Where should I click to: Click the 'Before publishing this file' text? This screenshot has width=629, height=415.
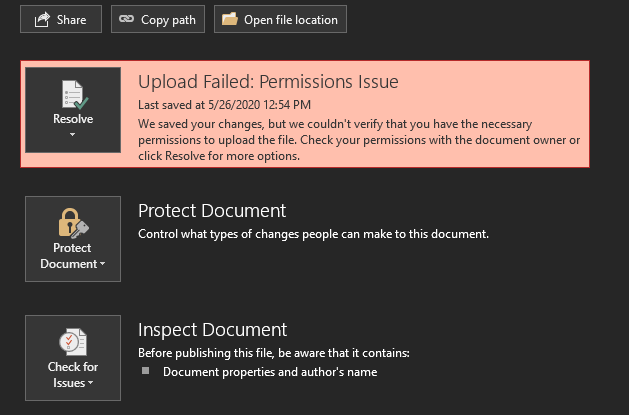pyautogui.click(x=273, y=353)
